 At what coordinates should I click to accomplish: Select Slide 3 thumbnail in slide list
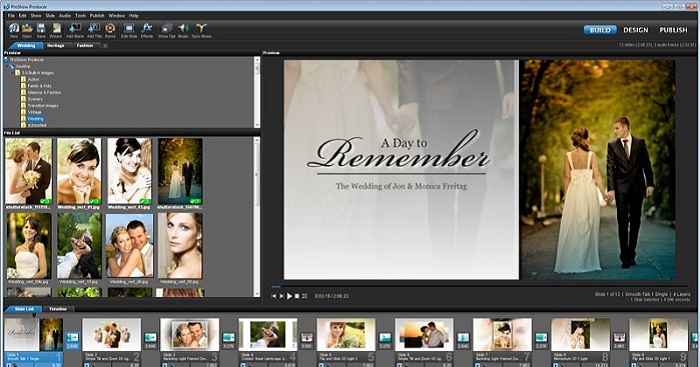[189, 334]
